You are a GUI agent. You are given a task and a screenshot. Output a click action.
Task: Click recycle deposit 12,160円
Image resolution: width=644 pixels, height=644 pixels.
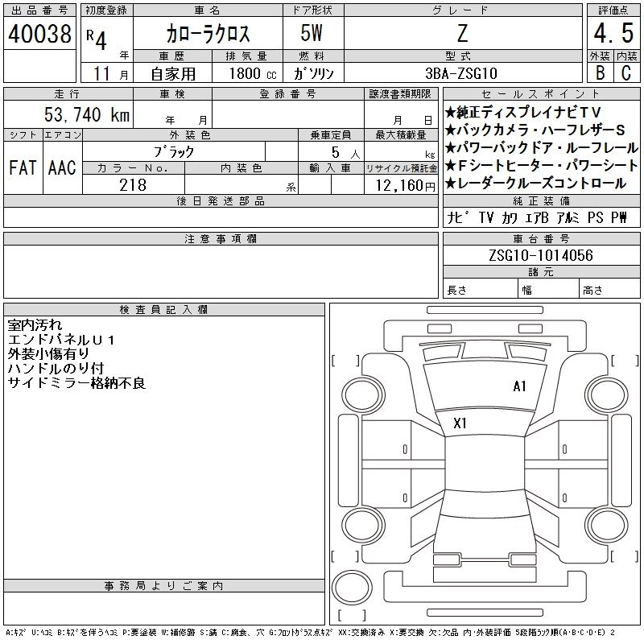pyautogui.click(x=405, y=186)
